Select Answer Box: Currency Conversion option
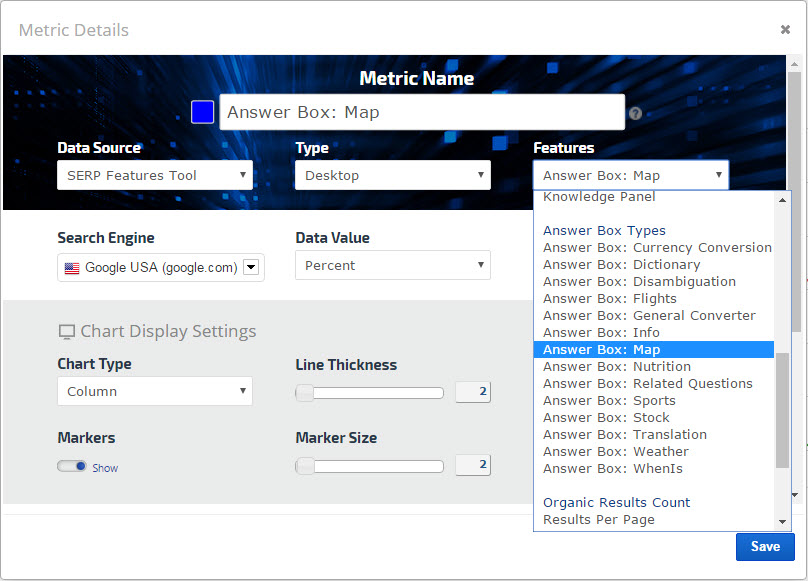The image size is (808, 581). pos(657,247)
